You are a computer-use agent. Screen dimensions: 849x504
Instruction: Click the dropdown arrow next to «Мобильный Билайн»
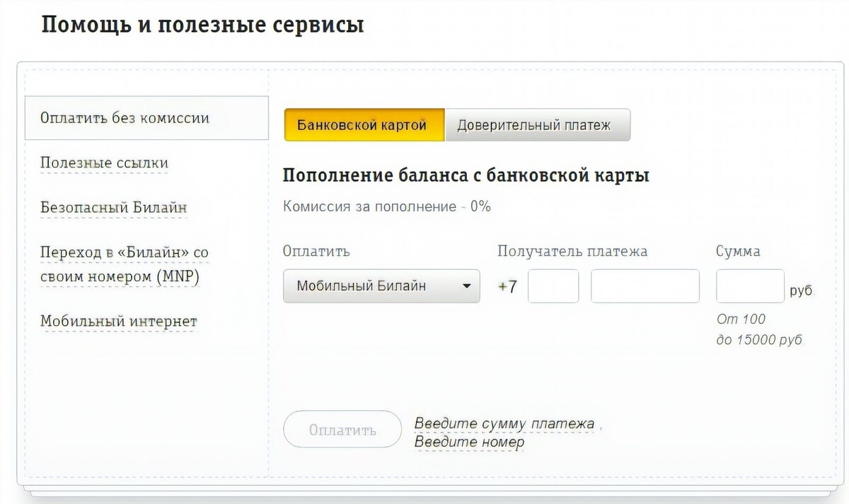point(467,286)
